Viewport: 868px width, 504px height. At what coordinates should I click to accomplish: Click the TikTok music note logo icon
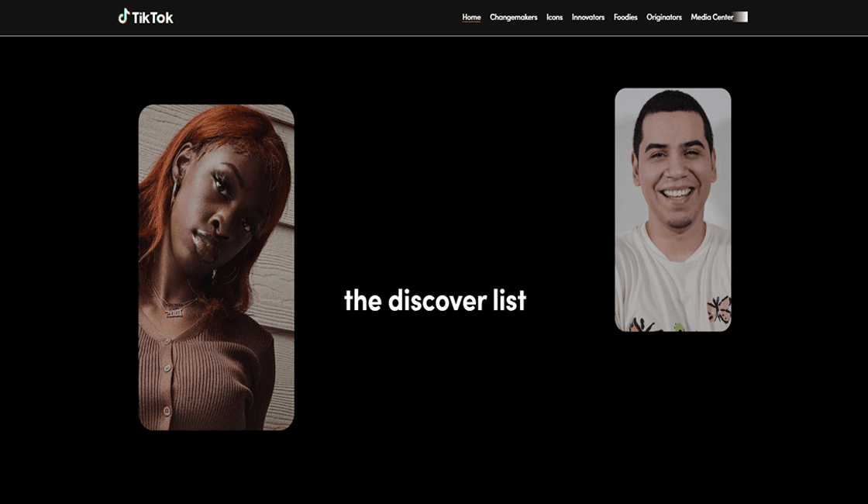coord(123,16)
